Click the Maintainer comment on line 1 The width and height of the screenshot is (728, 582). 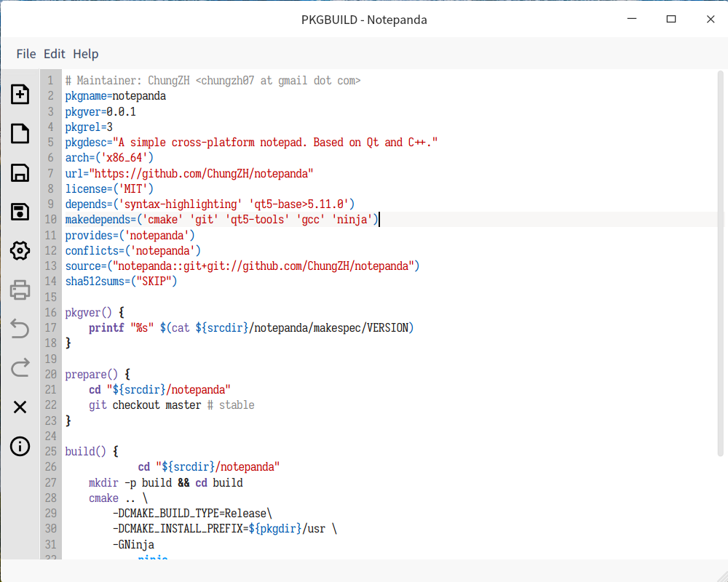coord(213,81)
